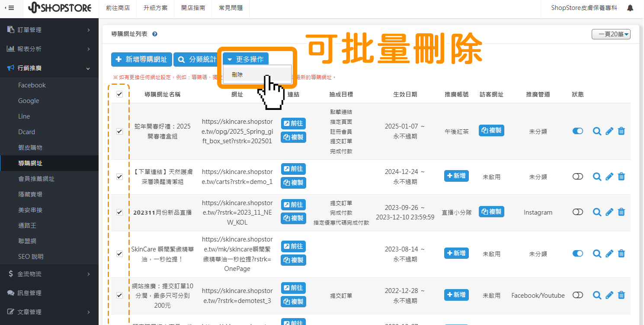Click the magnifier view icon for SkinCare 瞬間緊緻精華油
The height and width of the screenshot is (325, 644).
[597, 254]
